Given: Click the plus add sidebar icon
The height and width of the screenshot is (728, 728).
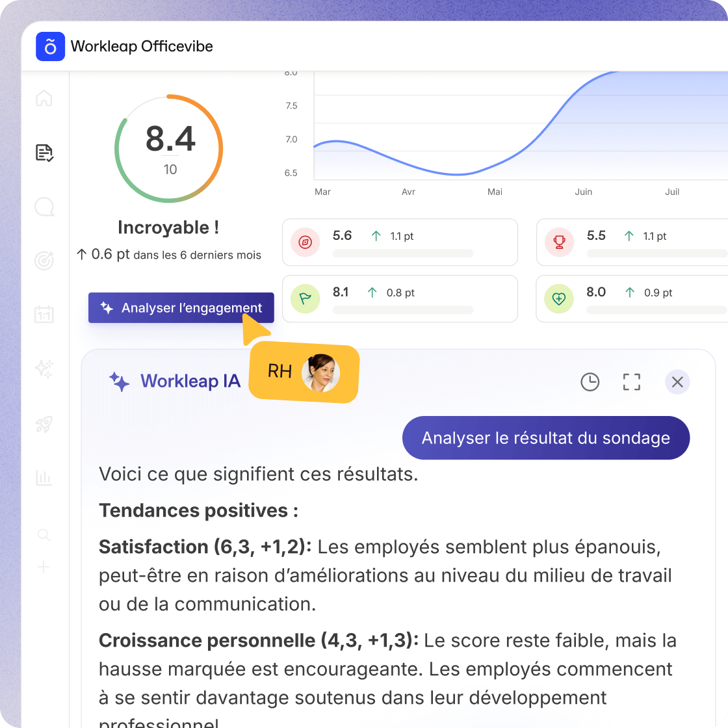Looking at the screenshot, I should pos(44,567).
